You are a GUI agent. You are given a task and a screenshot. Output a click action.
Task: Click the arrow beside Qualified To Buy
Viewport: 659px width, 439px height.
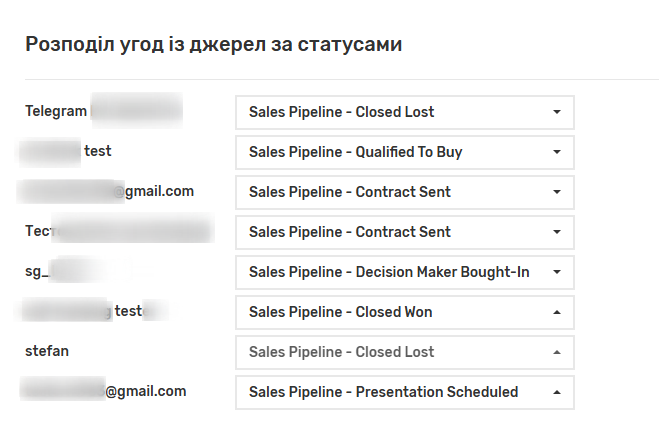[557, 152]
